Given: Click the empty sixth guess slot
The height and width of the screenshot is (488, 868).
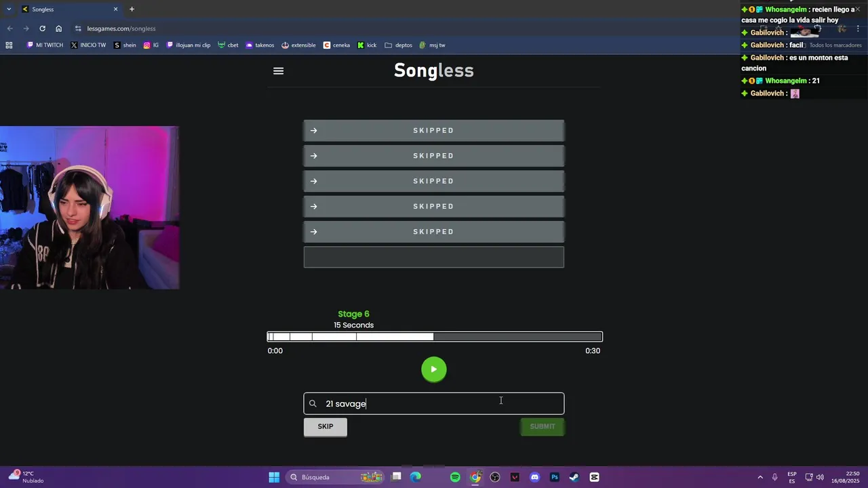Looking at the screenshot, I should [434, 257].
